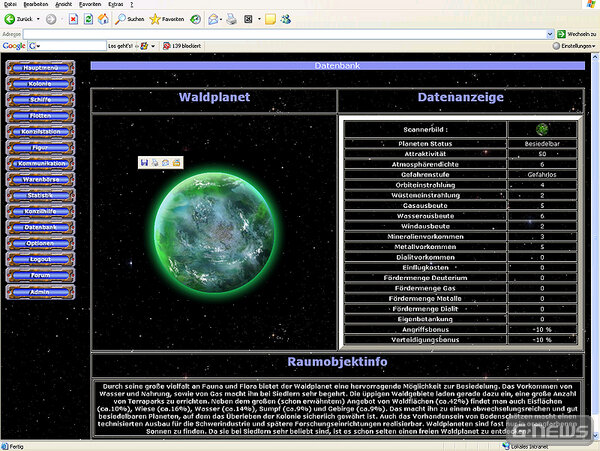Open the Home page house icon
This screenshot has width=600, height=451.
coord(103,19)
